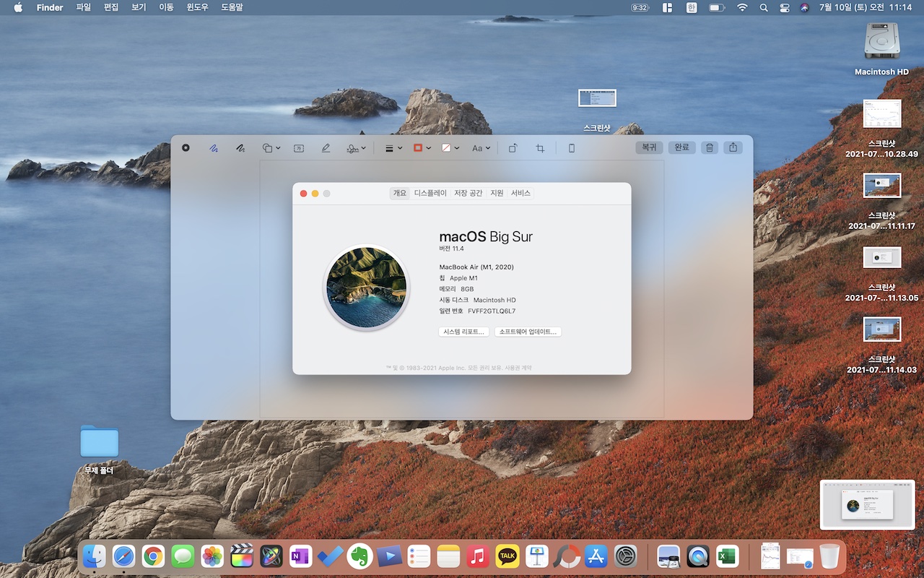924x578 pixels.
Task: Click the 복귀 (Revert) button
Action: 649,147
